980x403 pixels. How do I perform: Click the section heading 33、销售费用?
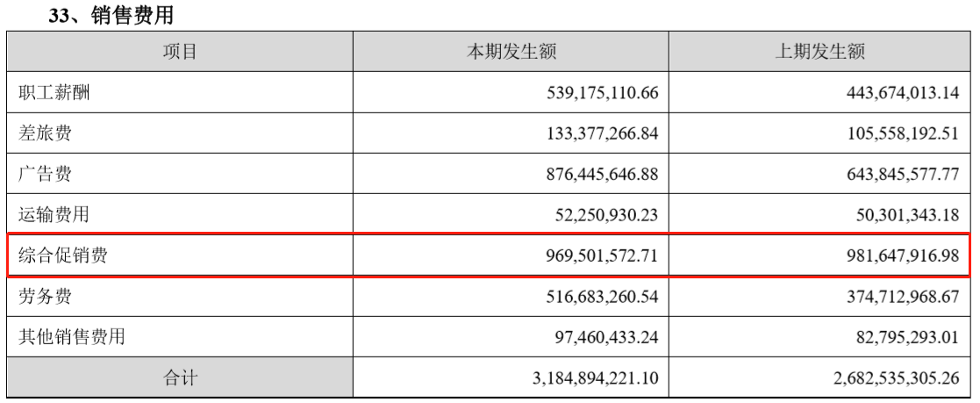click(x=105, y=14)
